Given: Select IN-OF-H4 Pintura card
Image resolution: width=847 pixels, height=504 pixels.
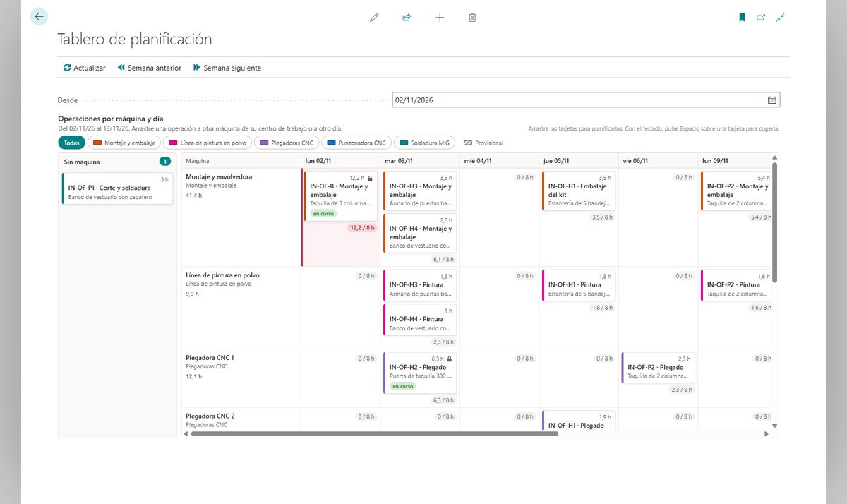Looking at the screenshot, I should point(420,320).
